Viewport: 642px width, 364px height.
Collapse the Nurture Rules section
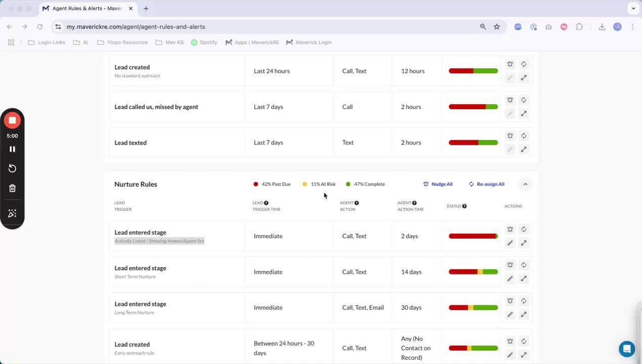coord(525,184)
